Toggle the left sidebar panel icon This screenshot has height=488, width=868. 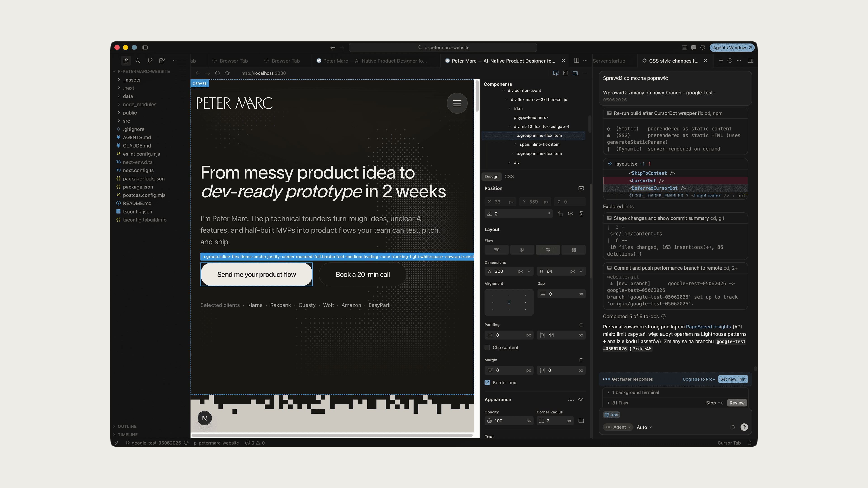click(x=145, y=47)
